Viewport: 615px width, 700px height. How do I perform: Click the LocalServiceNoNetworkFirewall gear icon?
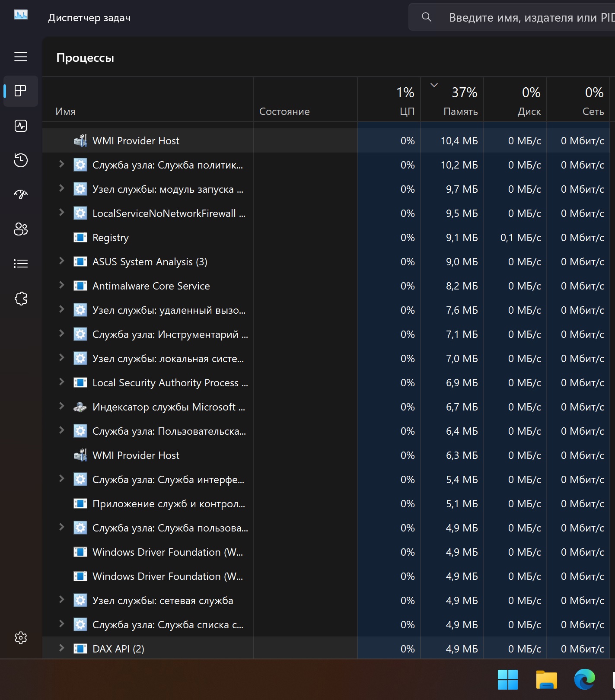point(80,213)
